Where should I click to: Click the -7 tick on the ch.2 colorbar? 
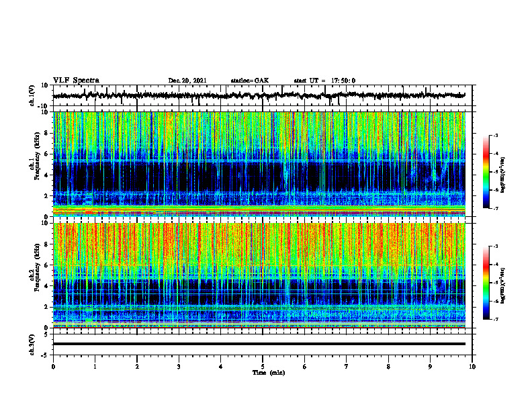pyautogui.click(x=495, y=319)
